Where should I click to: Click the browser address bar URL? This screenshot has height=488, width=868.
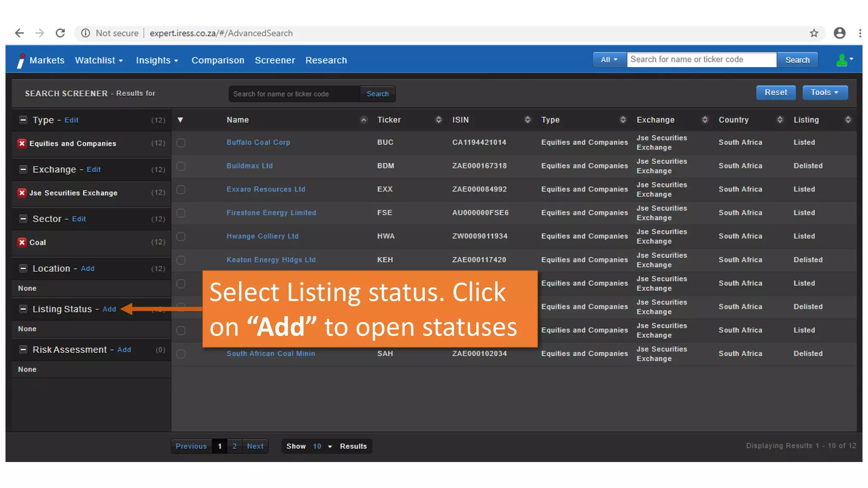coord(221,33)
